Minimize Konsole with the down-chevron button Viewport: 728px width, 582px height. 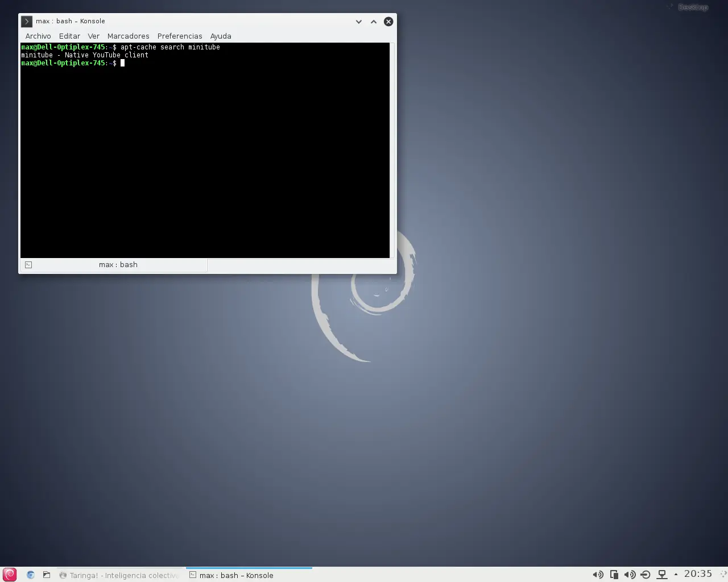click(359, 22)
